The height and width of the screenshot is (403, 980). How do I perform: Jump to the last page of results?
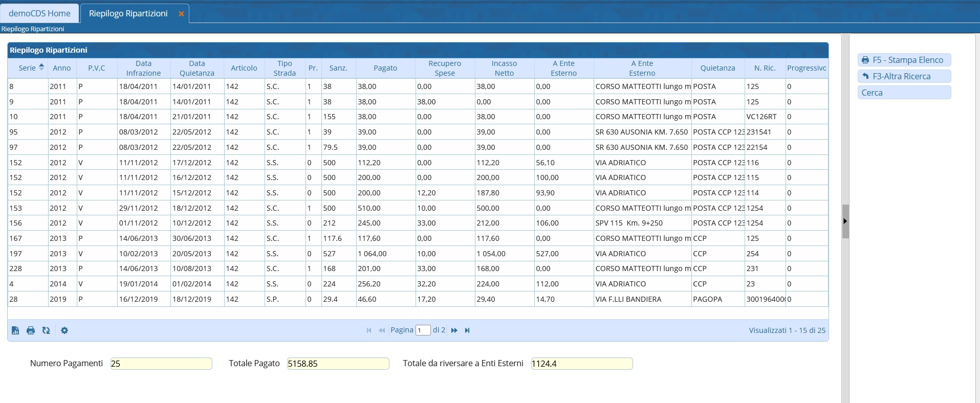tap(467, 330)
